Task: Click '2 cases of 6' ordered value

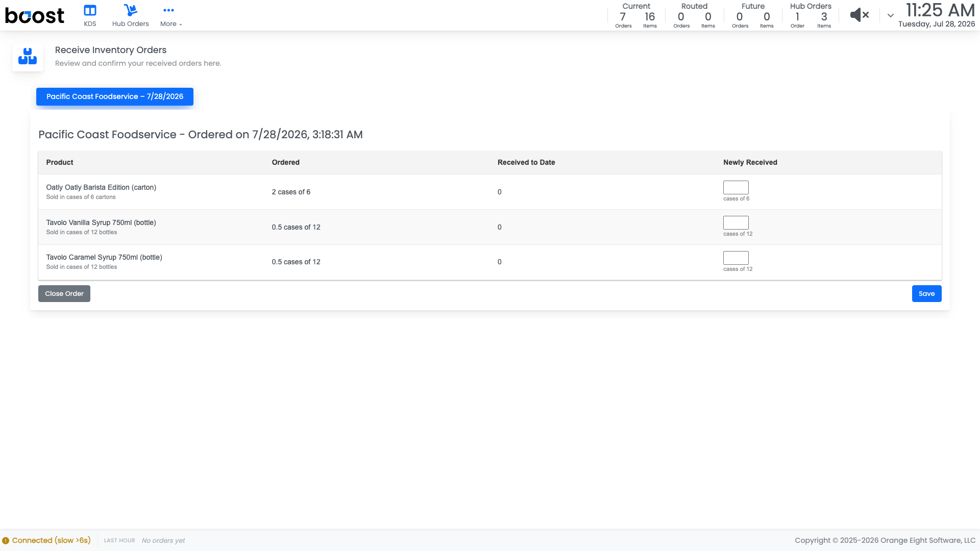Action: 291,192
